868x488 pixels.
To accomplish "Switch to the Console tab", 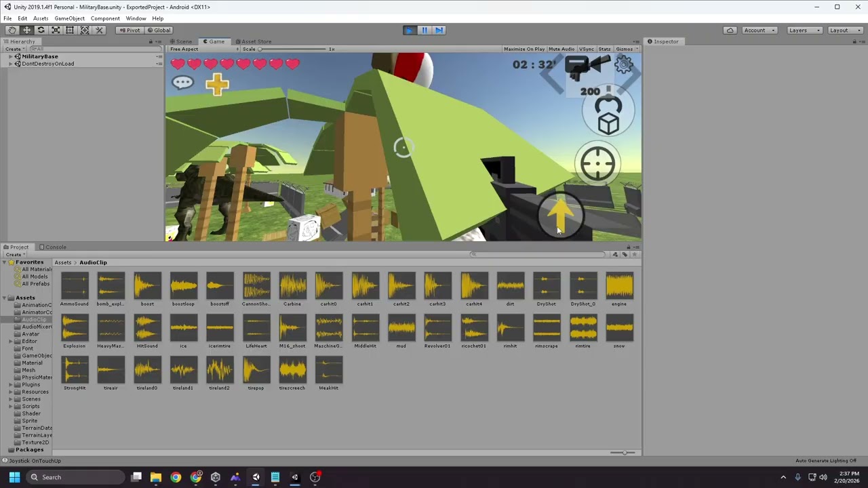I will [x=53, y=247].
